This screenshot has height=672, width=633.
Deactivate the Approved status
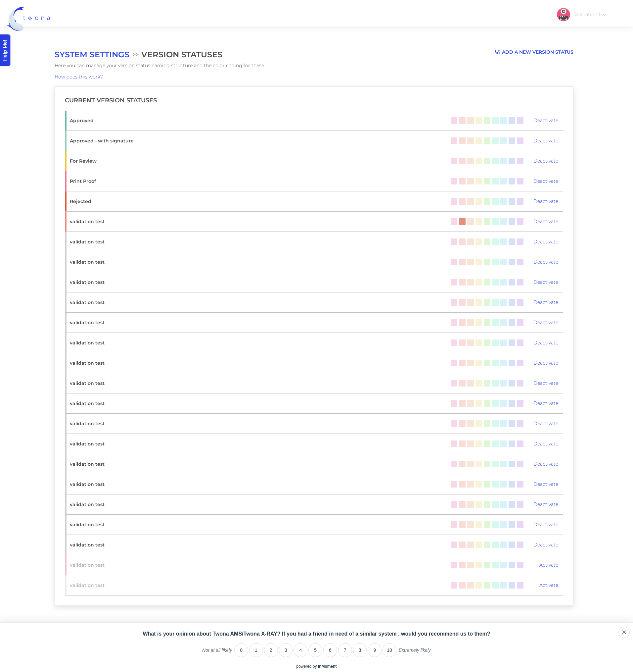click(546, 121)
